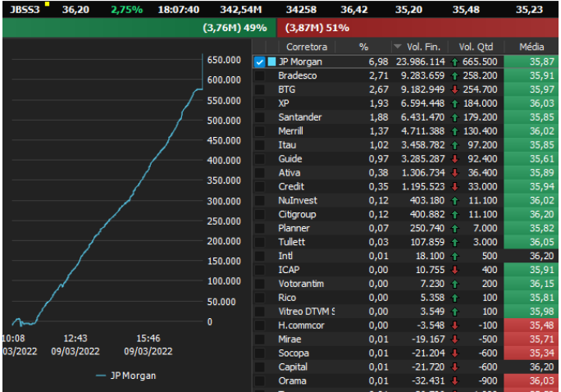Click the up arrow in Rico row
The height and width of the screenshot is (392, 561).
pyautogui.click(x=454, y=298)
